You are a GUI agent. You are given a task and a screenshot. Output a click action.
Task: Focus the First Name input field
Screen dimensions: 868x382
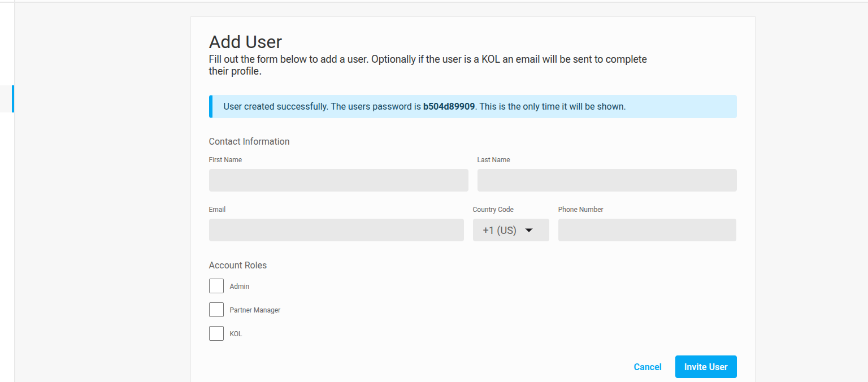(338, 180)
